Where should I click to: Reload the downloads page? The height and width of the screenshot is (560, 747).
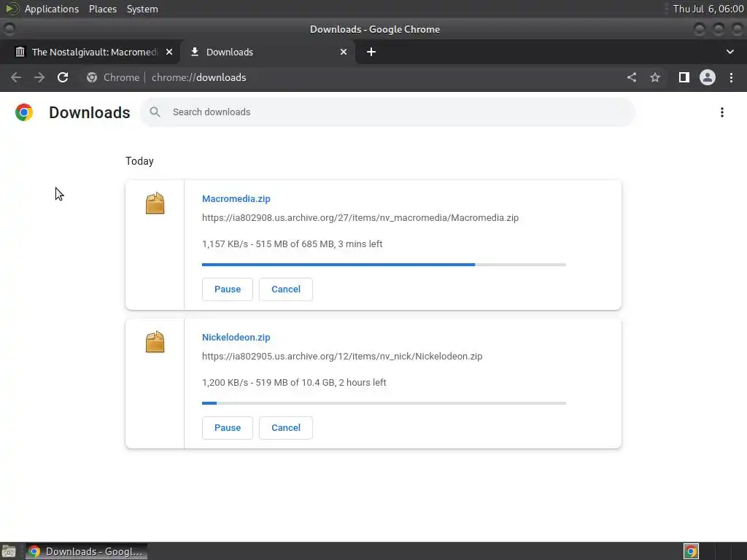63,77
